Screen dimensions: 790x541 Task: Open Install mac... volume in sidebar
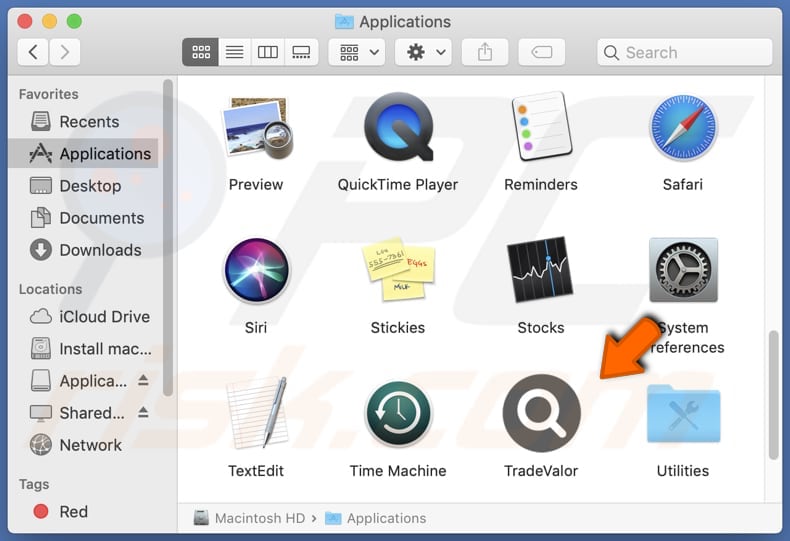pyautogui.click(x=83, y=349)
